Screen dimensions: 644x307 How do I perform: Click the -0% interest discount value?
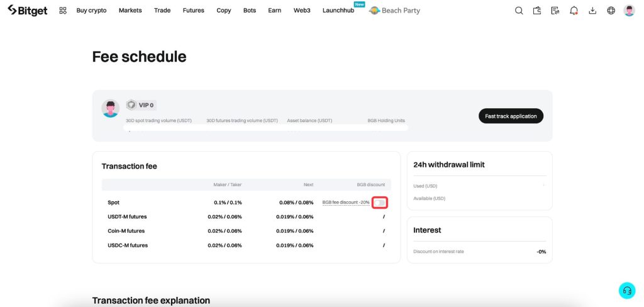pyautogui.click(x=541, y=252)
